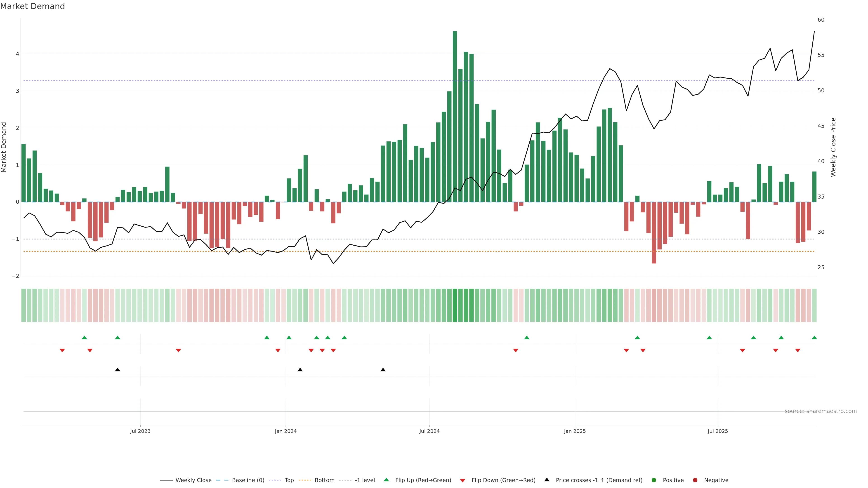Click the Weekly Close black line legend icon

[166, 480]
